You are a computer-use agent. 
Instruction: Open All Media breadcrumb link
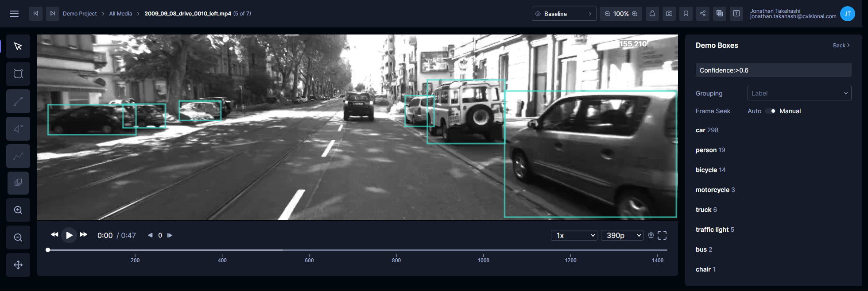(x=120, y=14)
